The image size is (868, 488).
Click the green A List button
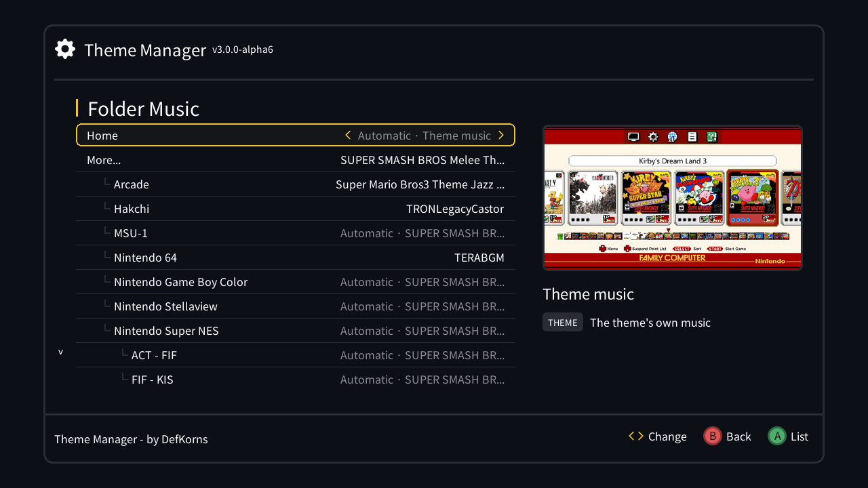(x=776, y=436)
